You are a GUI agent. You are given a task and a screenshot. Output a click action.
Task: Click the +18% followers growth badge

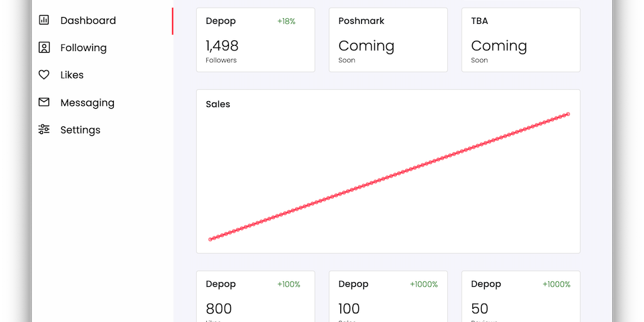pyautogui.click(x=286, y=21)
